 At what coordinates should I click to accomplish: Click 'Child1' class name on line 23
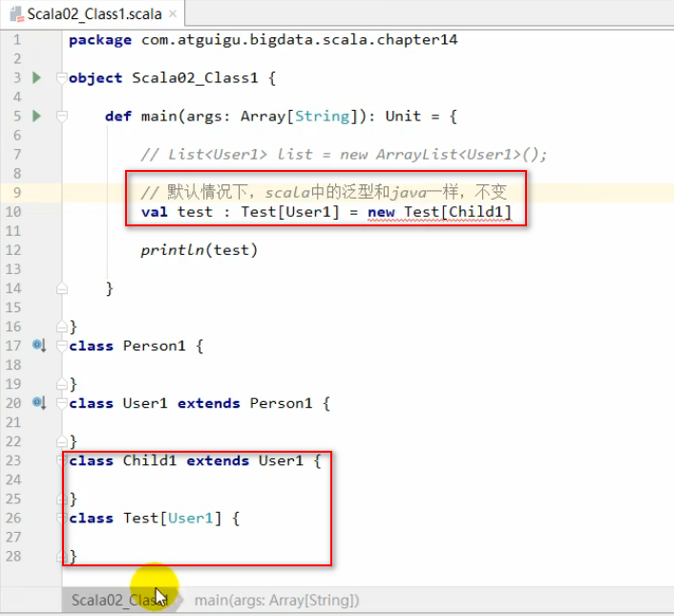pos(150,460)
